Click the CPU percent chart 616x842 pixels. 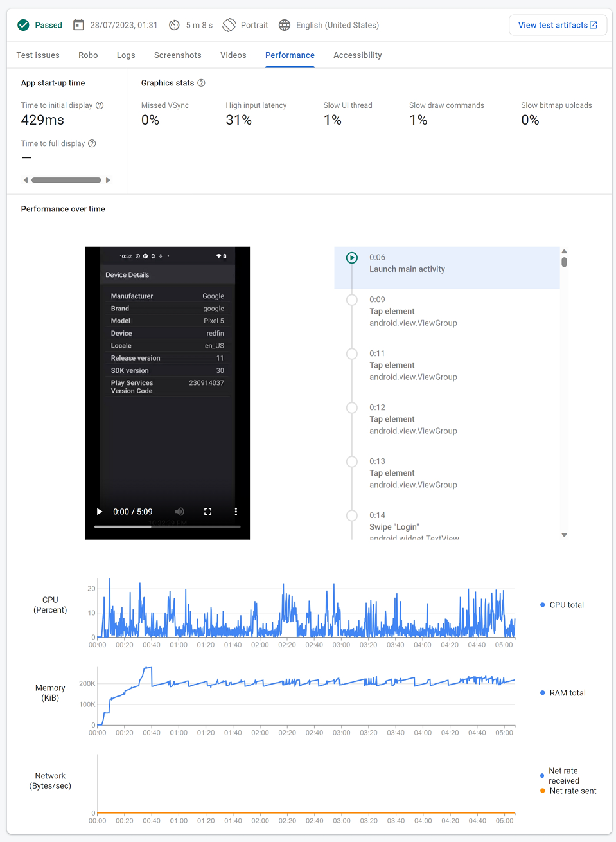306,608
